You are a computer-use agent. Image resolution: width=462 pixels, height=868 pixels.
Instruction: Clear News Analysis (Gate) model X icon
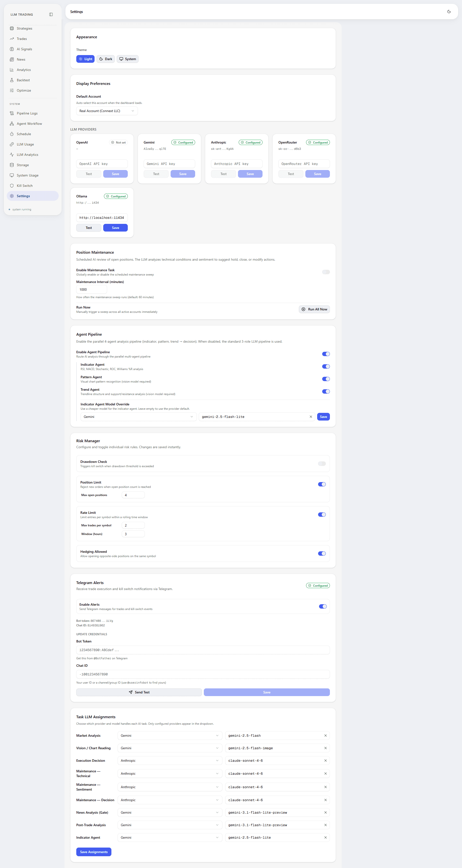coord(325,812)
